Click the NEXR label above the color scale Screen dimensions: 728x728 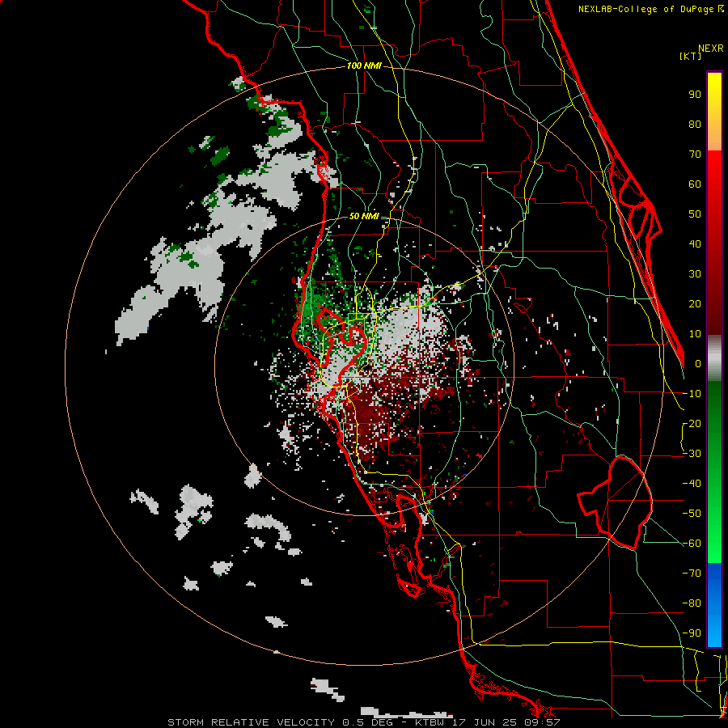tap(711, 49)
